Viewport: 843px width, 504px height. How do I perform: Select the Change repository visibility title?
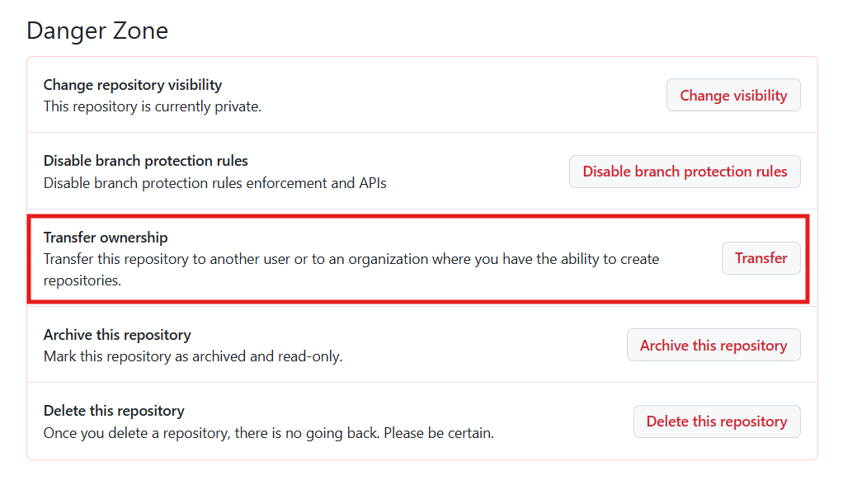(x=133, y=85)
